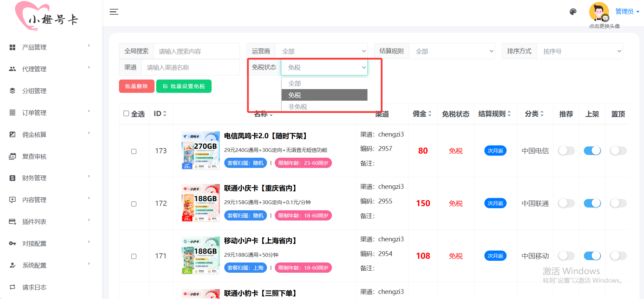Viewport: 644px width, 299px height.
Task: Click the hamburger menu collapse icon
Action: coord(114,12)
